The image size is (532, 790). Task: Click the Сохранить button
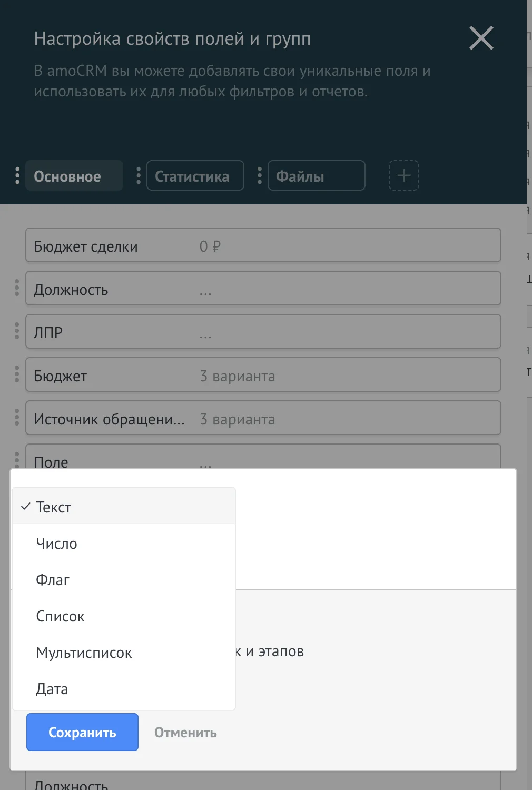coord(82,732)
